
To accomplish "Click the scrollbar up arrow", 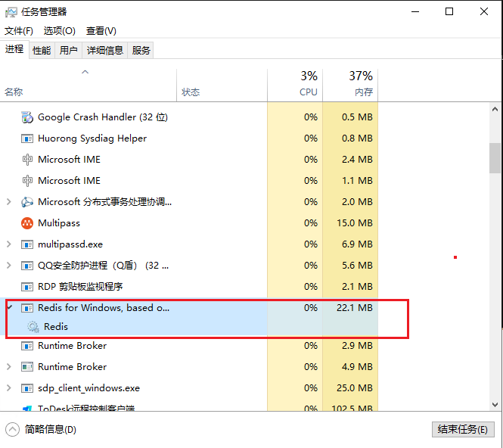I will click(495, 110).
